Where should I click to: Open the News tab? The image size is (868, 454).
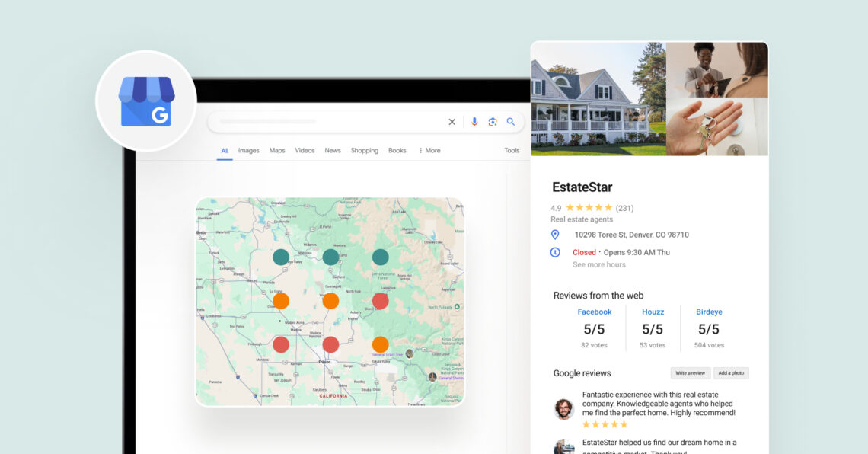(333, 151)
